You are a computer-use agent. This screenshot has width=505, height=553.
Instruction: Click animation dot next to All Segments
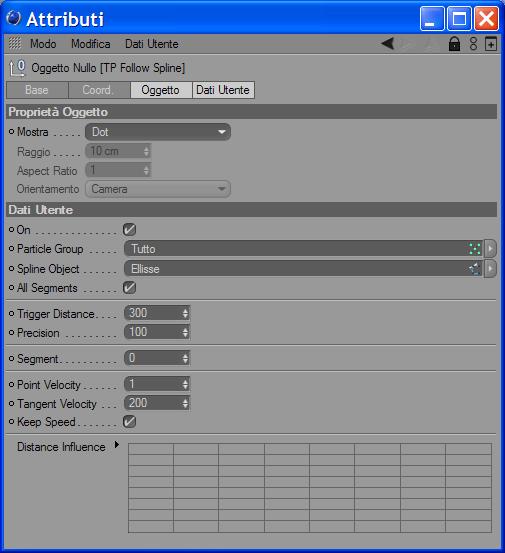click(11, 287)
